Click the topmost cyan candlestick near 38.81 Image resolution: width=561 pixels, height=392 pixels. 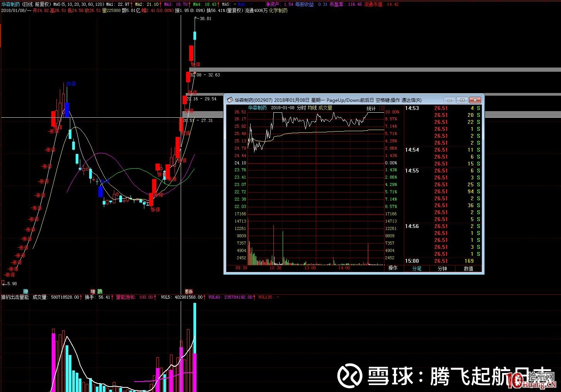195,35
